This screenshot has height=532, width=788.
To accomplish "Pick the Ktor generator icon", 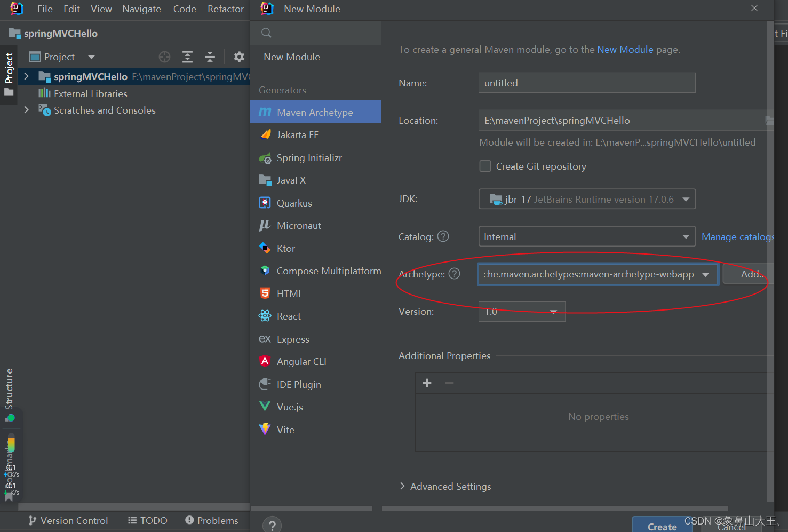I will (265, 248).
